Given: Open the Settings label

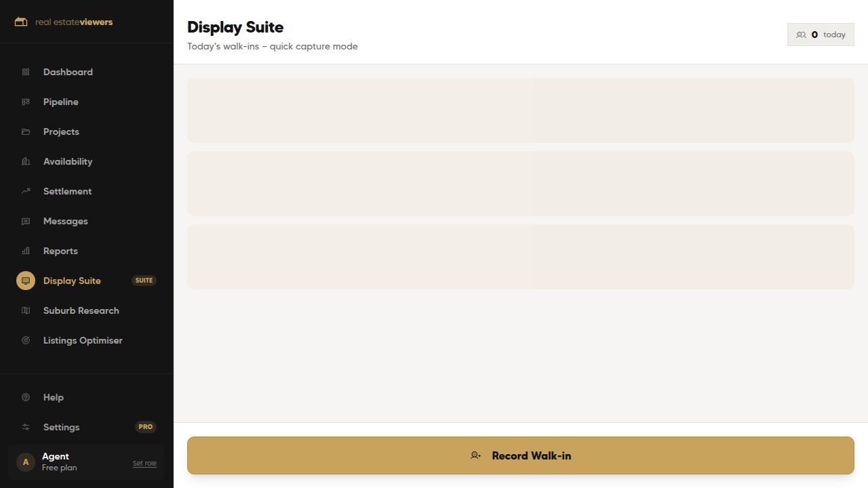Looking at the screenshot, I should (61, 427).
